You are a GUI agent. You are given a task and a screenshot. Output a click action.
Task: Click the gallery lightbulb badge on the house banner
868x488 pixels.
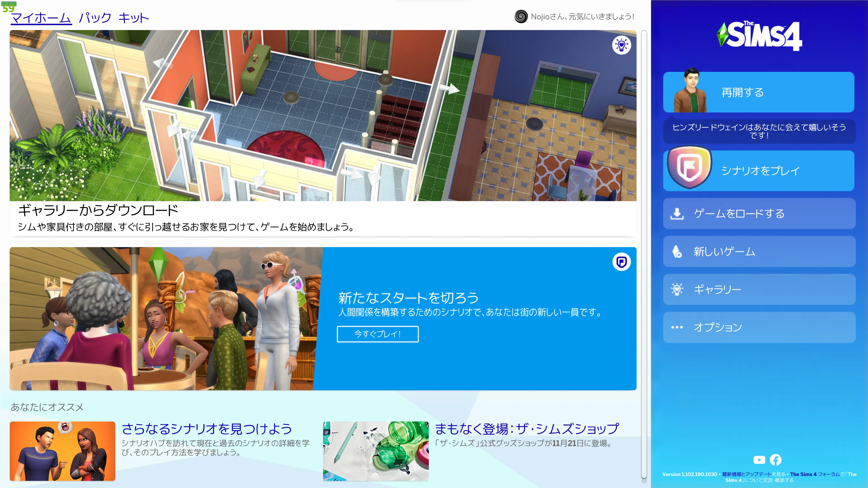(621, 45)
